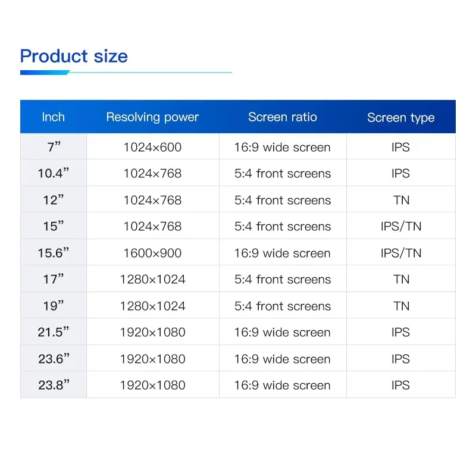Select the Resolving power column header
Image resolution: width=476 pixels, height=476 pixels.
coord(152,117)
